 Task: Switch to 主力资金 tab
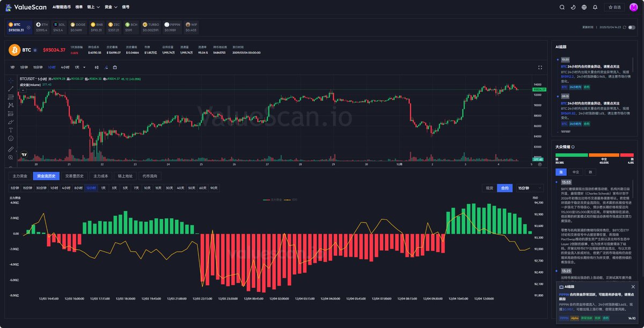click(20, 176)
